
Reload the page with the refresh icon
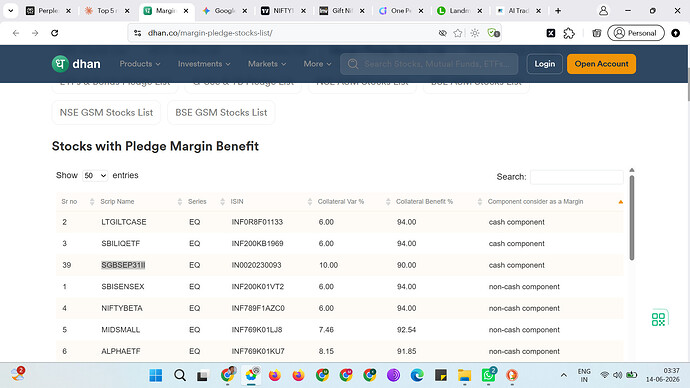55,33
